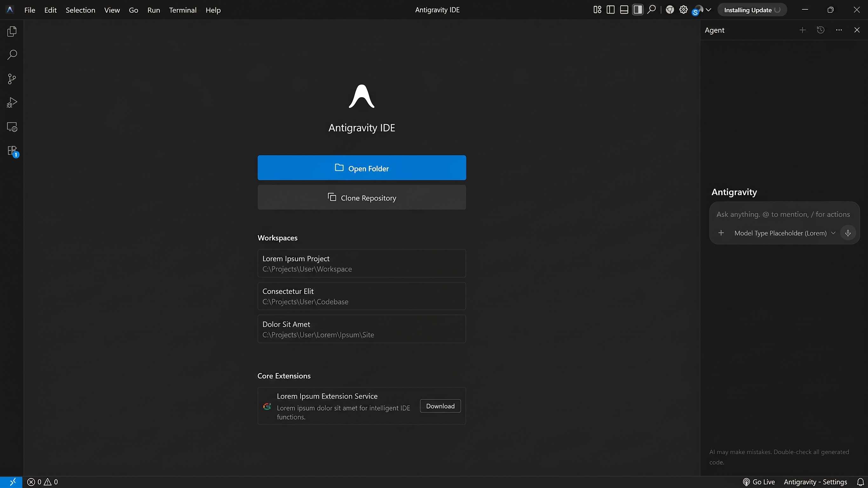
Task: Open the Help menu
Action: click(213, 10)
